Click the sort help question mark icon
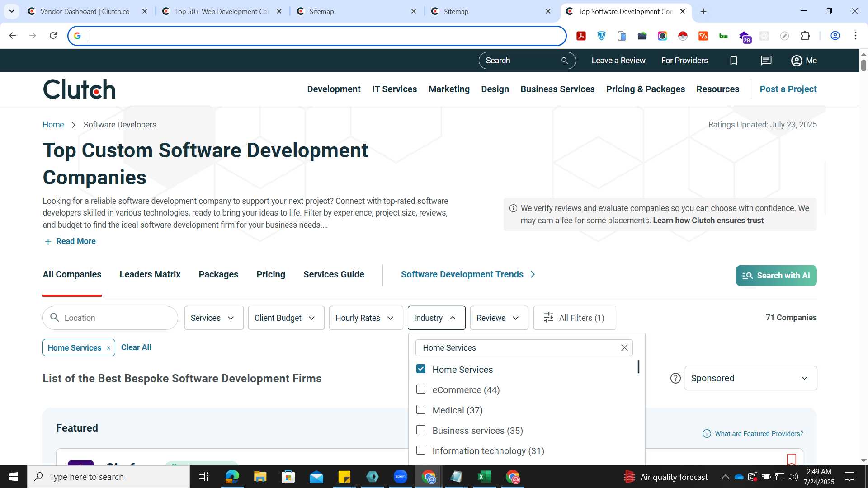 click(675, 378)
